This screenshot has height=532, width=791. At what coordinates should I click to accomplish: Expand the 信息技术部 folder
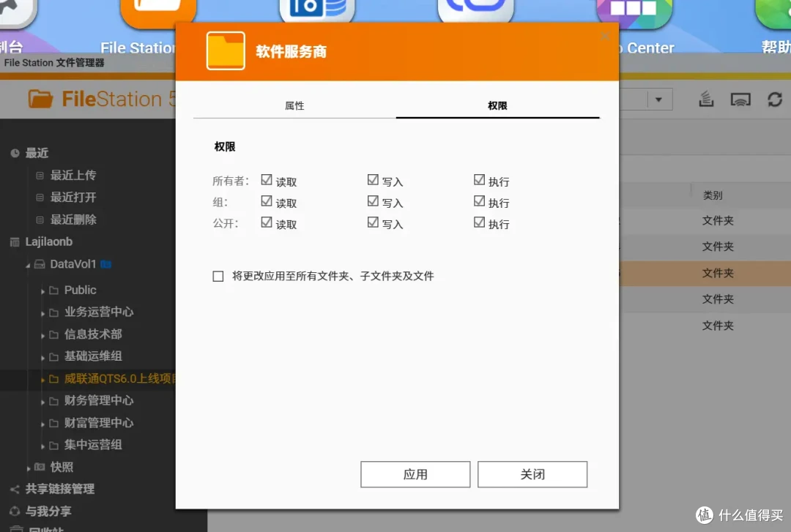pyautogui.click(x=42, y=335)
